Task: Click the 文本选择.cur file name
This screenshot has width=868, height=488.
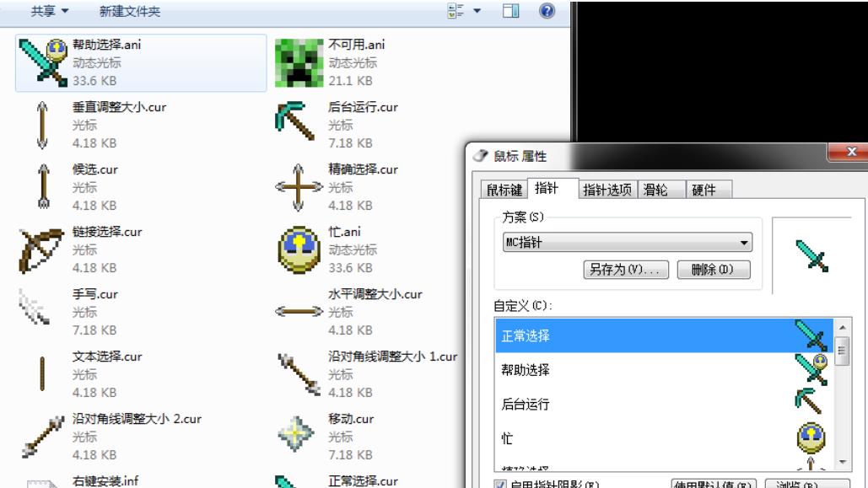Action: [107, 357]
